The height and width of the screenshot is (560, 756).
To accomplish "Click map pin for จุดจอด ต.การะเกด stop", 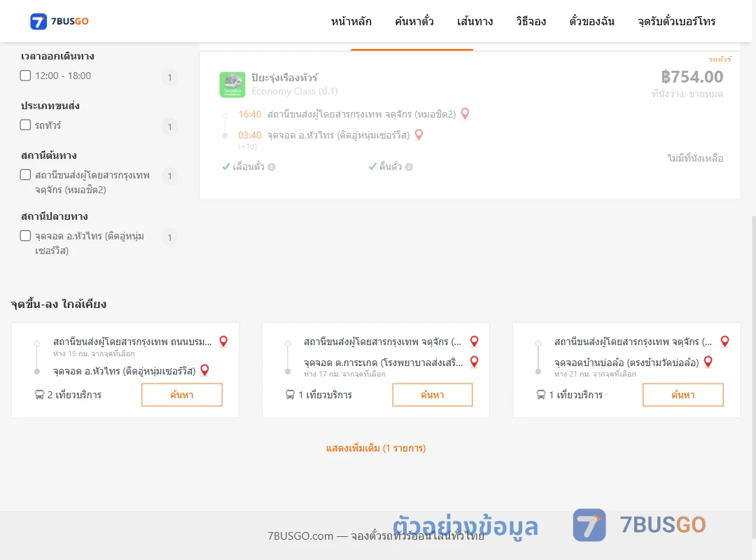I will coord(475,362).
